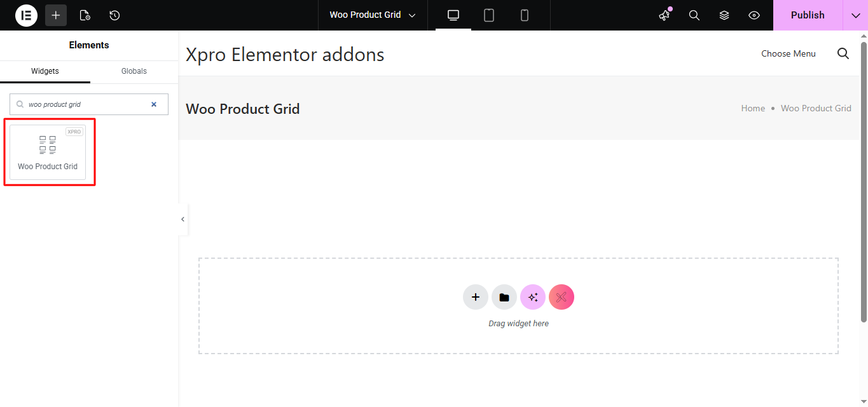The width and height of the screenshot is (868, 407).
Task: Switch to the Globals tab
Action: [134, 71]
